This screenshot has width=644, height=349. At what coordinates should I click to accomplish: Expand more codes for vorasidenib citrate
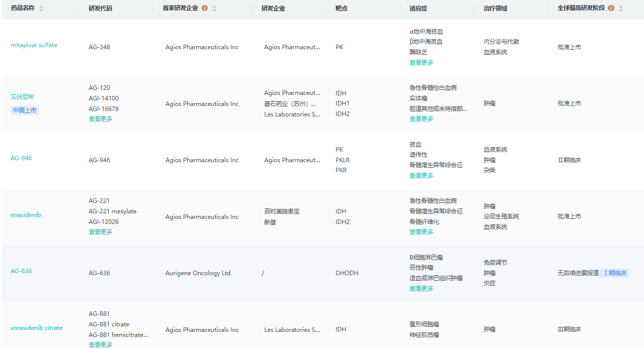(100, 344)
